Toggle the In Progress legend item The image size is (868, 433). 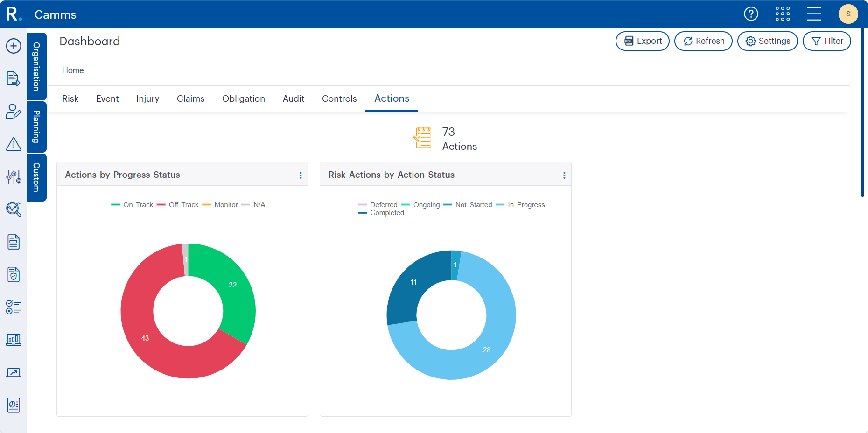tap(520, 205)
